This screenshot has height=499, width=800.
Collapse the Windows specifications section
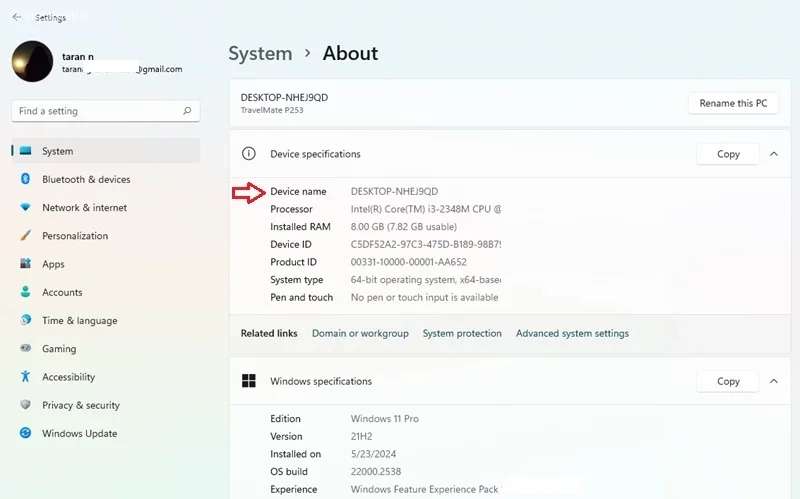774,381
